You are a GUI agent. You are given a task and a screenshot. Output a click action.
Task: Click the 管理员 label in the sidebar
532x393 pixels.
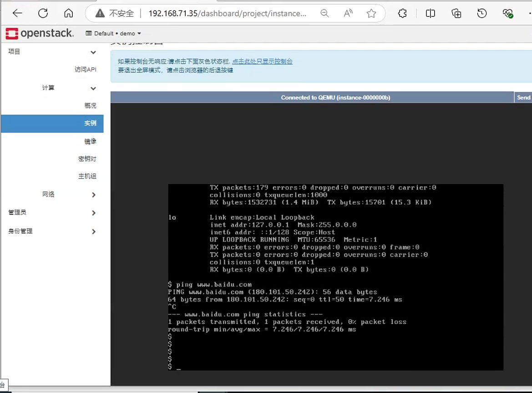17,213
